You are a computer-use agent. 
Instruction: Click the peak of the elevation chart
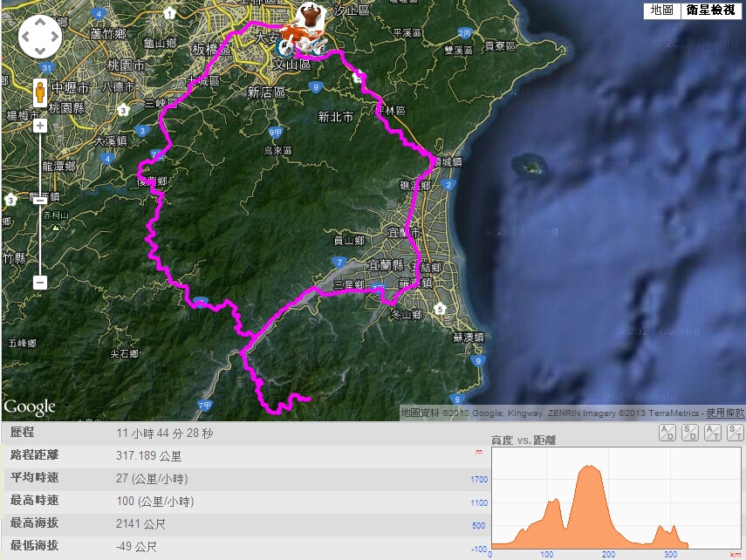tap(590, 467)
